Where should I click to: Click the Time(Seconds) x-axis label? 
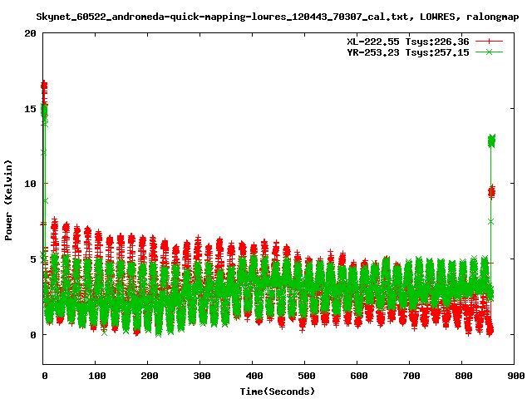coord(277,392)
